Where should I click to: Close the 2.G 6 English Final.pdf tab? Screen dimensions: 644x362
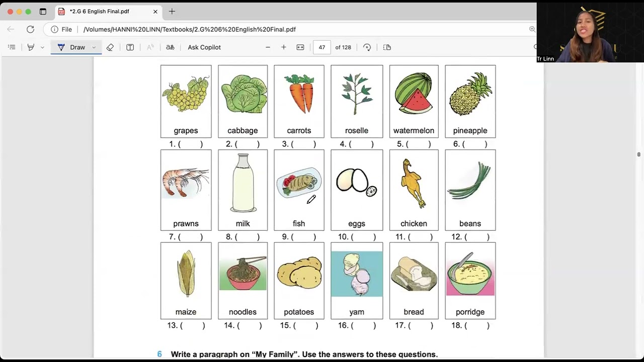(155, 12)
